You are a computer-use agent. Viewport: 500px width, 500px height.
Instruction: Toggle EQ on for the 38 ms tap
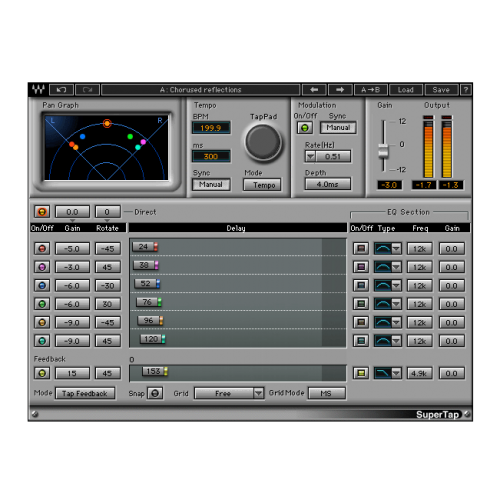tap(361, 267)
